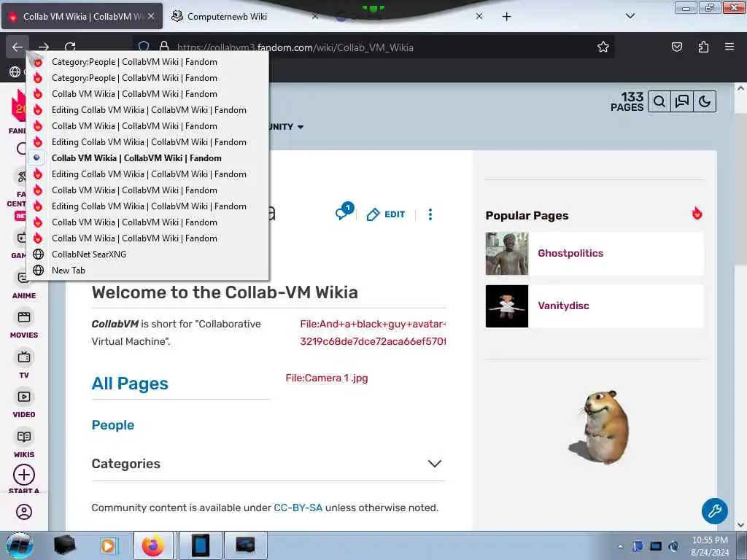The width and height of the screenshot is (747, 560).
Task: Click the page scrollbar up arrow
Action: click(x=741, y=88)
